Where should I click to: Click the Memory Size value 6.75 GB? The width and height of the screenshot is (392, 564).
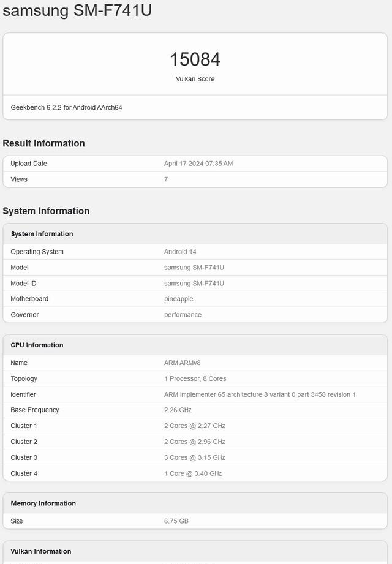point(176,521)
